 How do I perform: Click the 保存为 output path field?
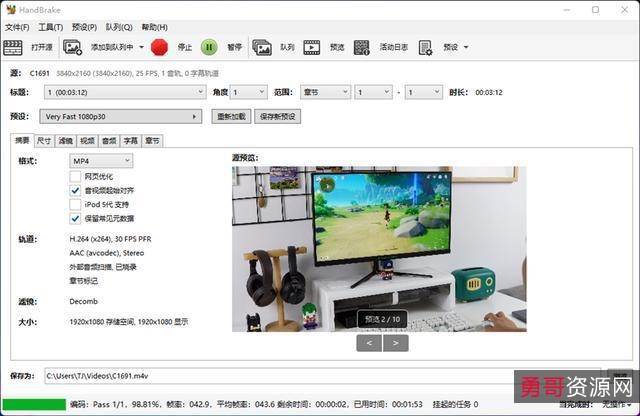click(x=322, y=376)
